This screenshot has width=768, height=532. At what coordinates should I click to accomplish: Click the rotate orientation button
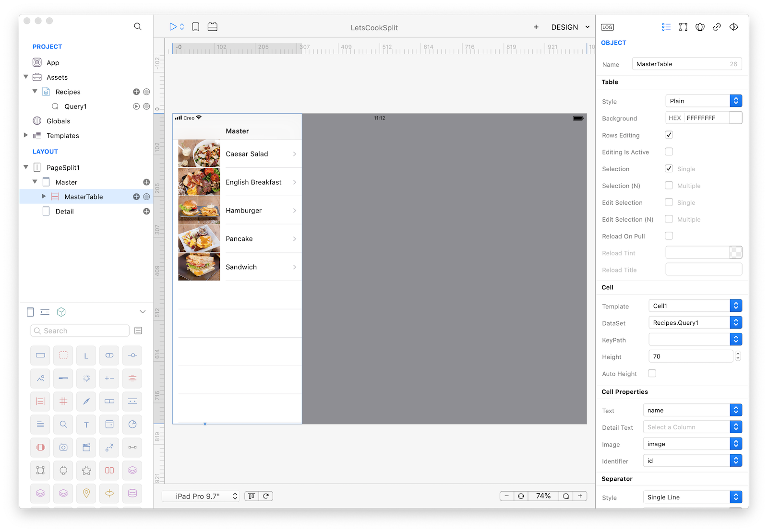[266, 496]
